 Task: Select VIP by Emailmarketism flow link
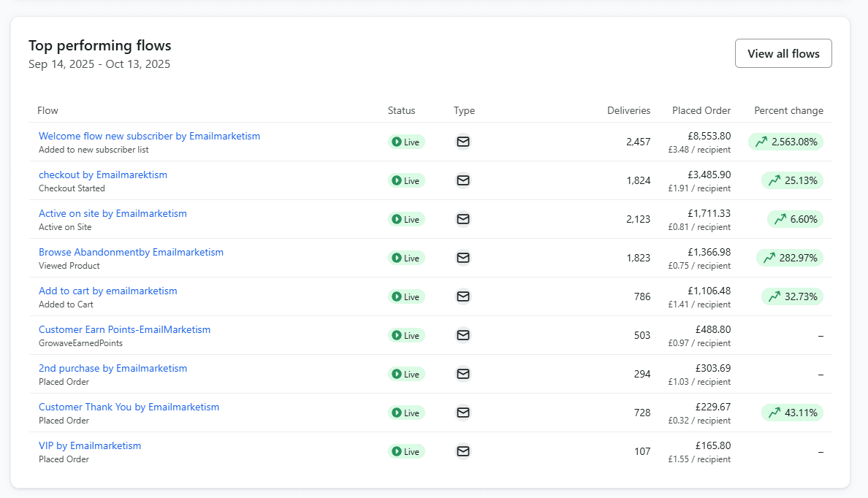pyautogui.click(x=90, y=445)
